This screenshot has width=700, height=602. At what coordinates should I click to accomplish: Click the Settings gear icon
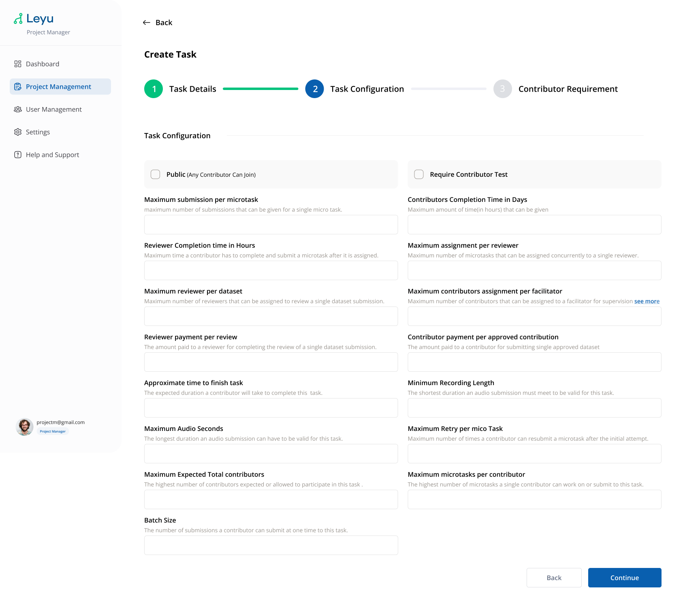(x=18, y=132)
